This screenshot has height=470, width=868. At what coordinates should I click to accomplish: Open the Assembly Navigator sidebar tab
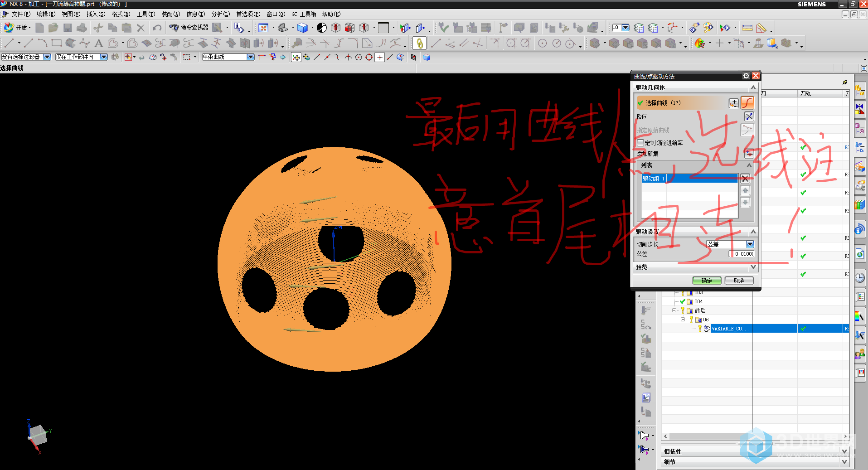click(x=860, y=90)
